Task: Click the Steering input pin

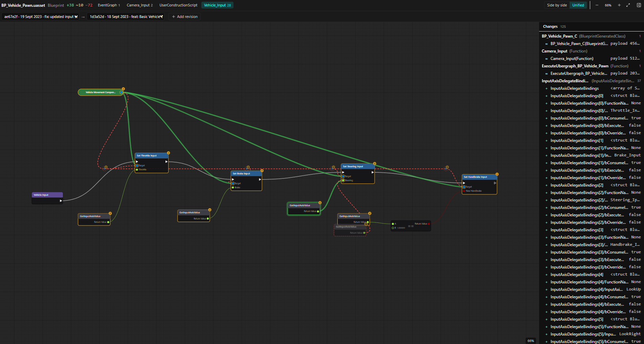Action: point(343,180)
